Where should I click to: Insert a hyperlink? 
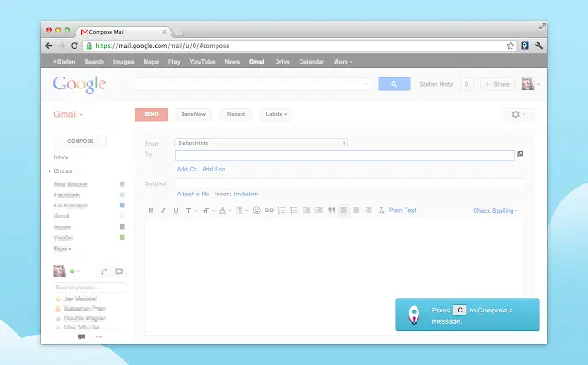[x=269, y=210]
